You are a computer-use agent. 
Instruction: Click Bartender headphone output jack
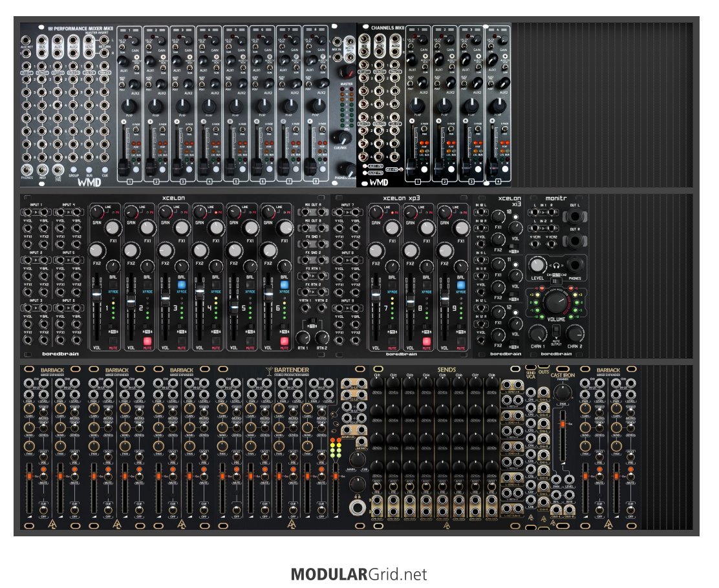tap(357, 507)
